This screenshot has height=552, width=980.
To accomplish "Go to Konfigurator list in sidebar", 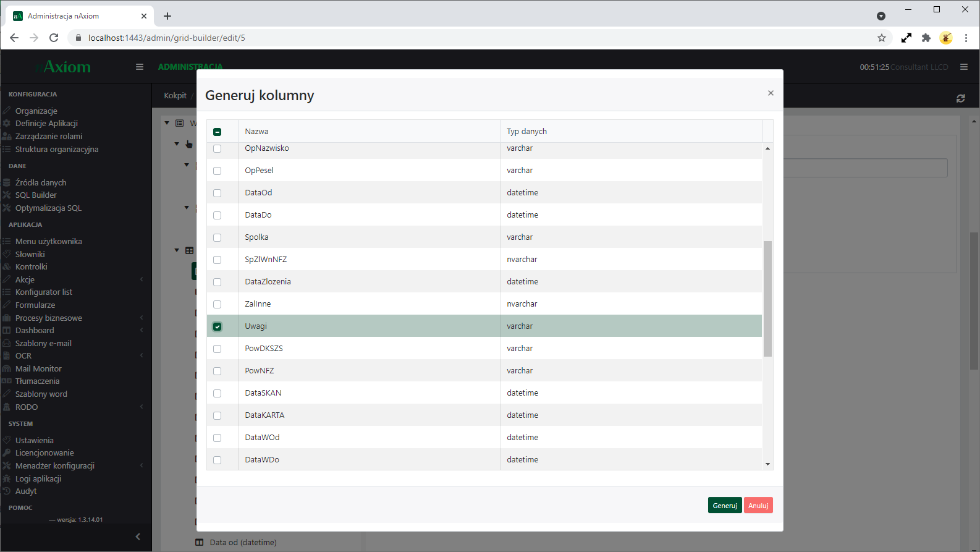I will click(x=43, y=292).
